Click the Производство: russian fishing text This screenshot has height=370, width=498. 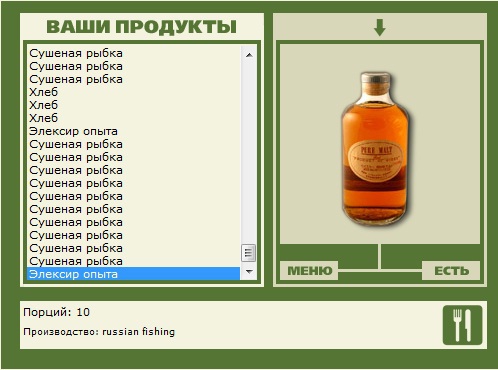[x=99, y=332]
